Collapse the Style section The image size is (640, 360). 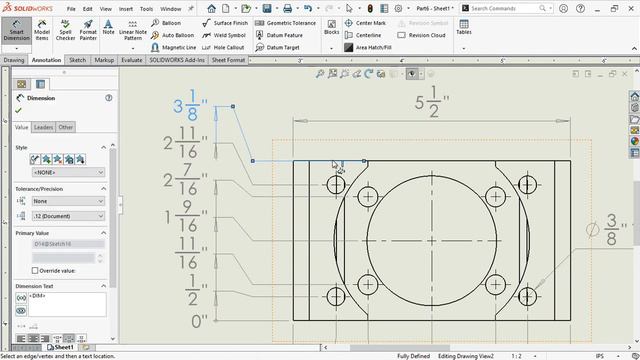tap(103, 147)
